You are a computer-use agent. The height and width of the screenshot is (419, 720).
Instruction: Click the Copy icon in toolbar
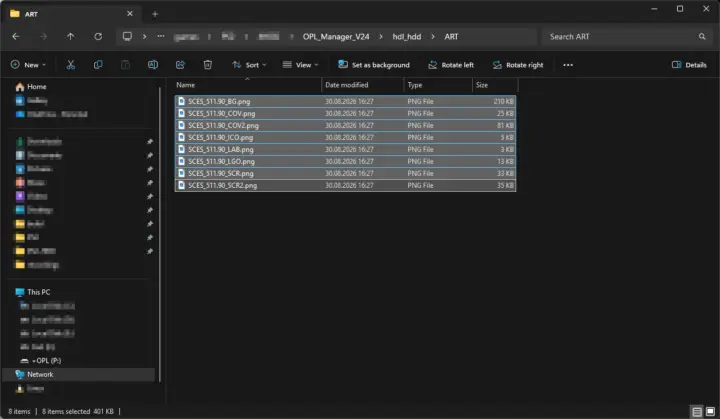pyautogui.click(x=98, y=65)
